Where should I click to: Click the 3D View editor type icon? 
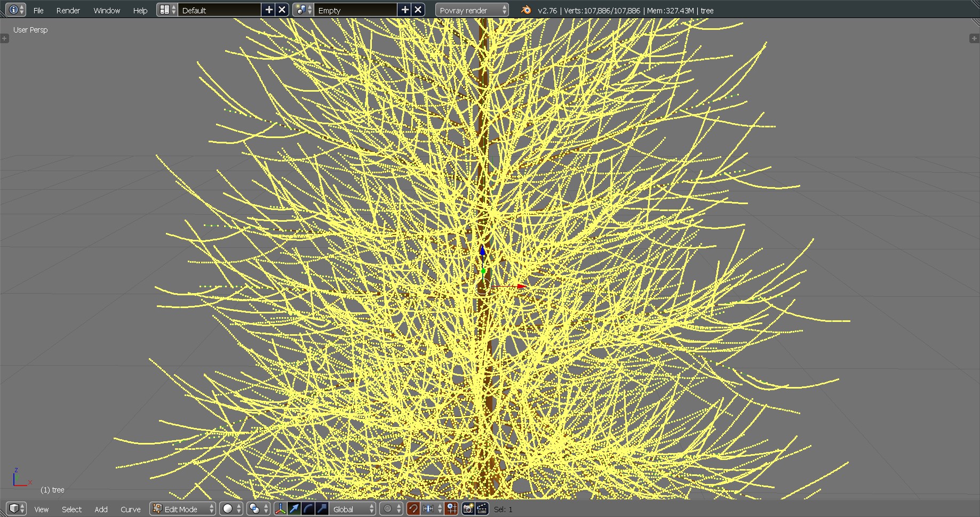pos(15,509)
